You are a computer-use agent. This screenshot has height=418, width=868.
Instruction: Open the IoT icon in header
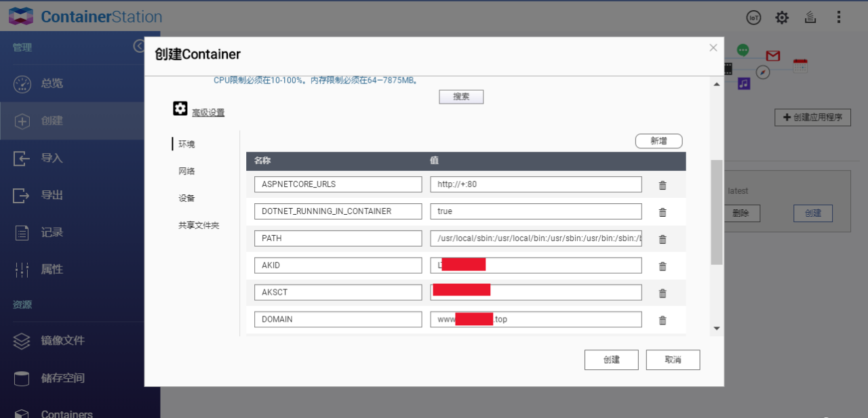(x=753, y=18)
